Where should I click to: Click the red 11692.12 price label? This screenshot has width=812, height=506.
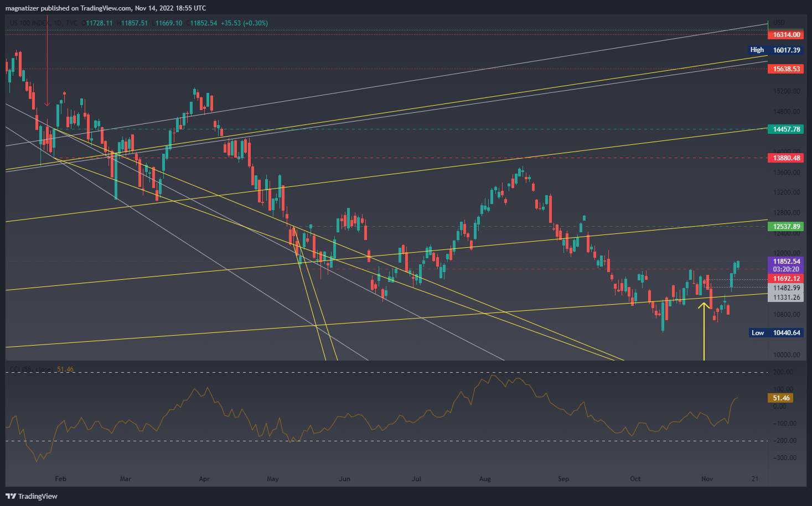click(786, 279)
